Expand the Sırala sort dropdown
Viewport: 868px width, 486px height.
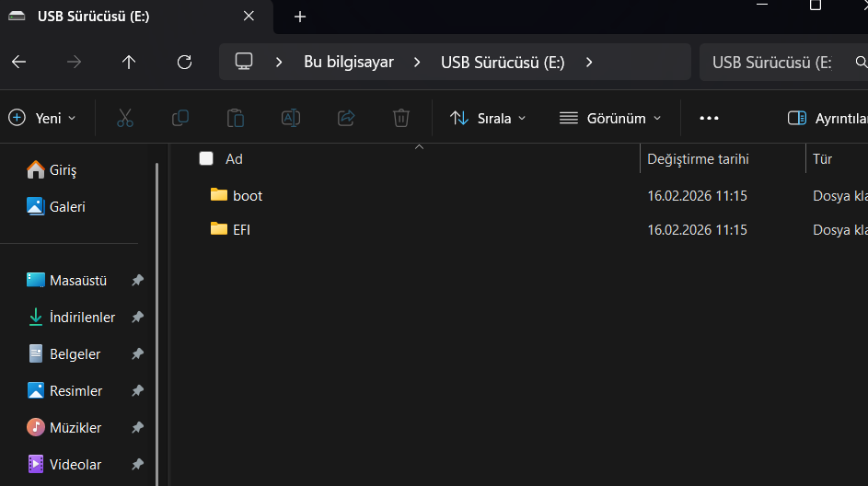[x=488, y=118]
